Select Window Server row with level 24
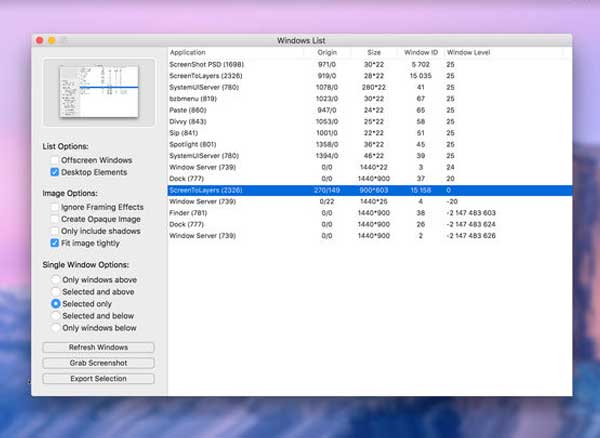 370,167
